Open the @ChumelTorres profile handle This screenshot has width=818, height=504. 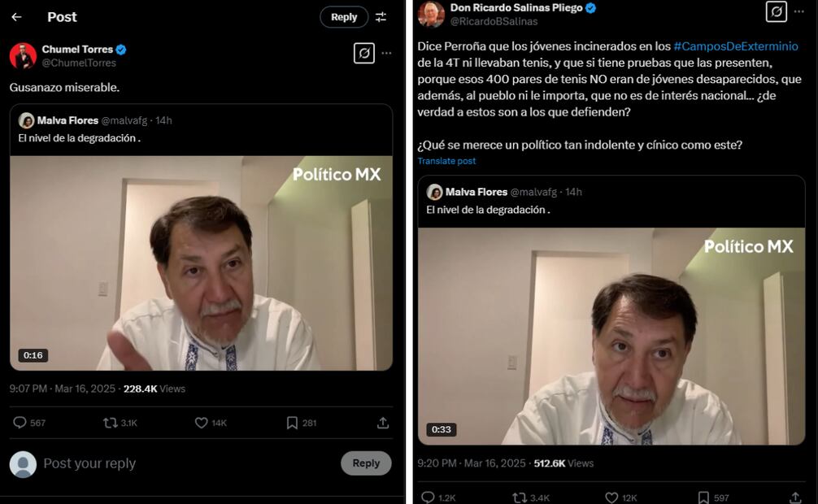pyautogui.click(x=79, y=63)
